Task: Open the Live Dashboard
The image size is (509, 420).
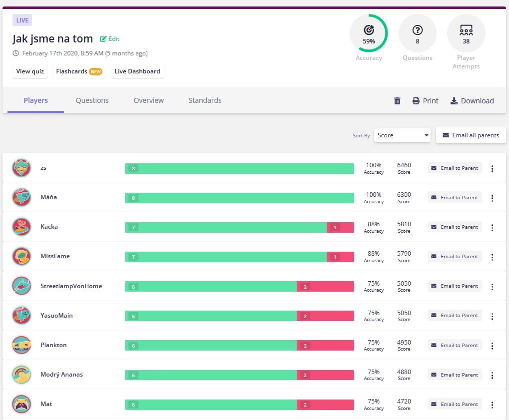Action: tap(137, 71)
